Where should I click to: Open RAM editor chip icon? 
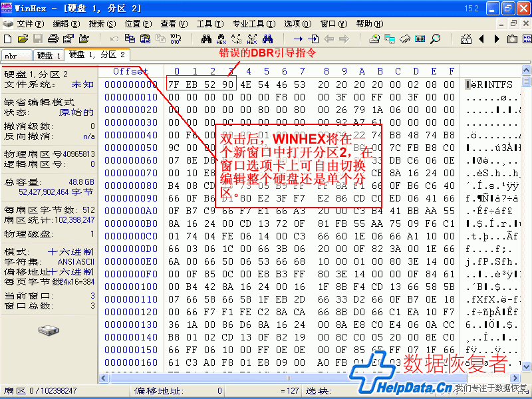[405, 39]
